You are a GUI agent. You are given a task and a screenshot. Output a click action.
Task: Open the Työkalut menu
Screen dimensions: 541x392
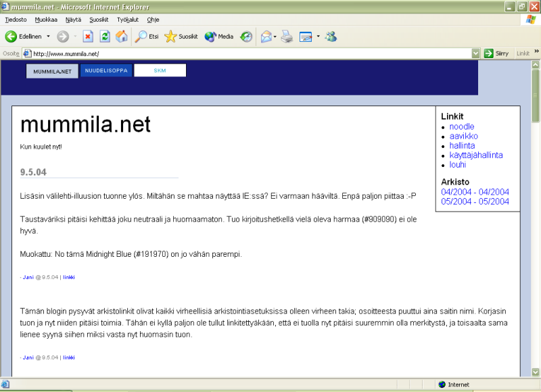tap(128, 20)
